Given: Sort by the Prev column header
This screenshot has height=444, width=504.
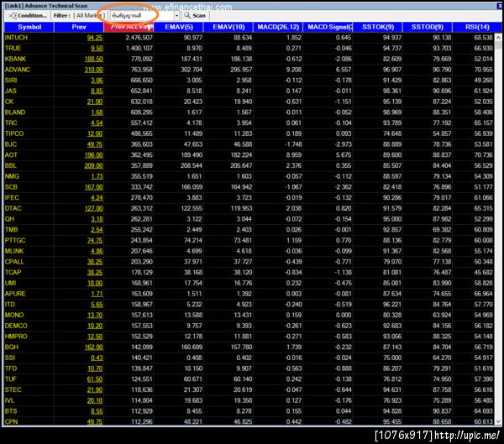Looking at the screenshot, I should [79, 27].
